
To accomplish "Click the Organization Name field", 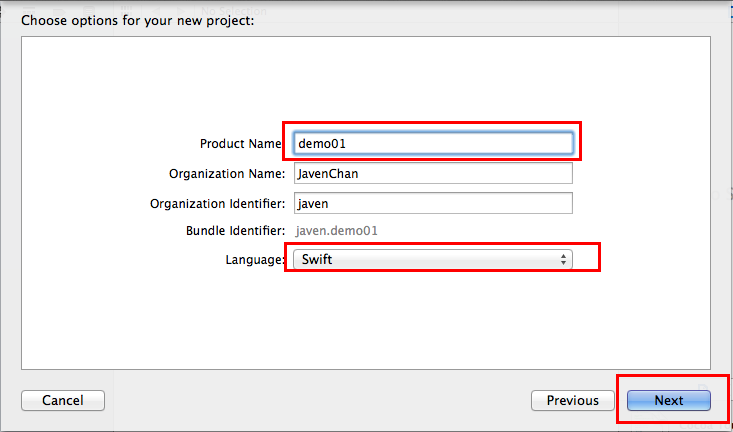I will pyautogui.click(x=433, y=173).
